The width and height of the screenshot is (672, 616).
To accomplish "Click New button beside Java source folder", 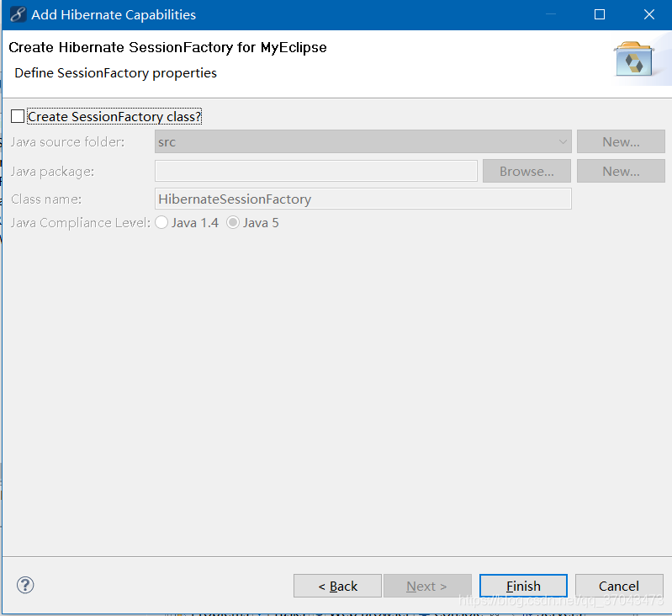I will (621, 142).
